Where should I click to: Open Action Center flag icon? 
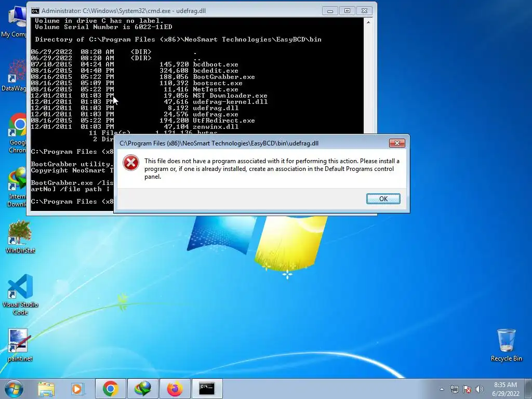467,389
